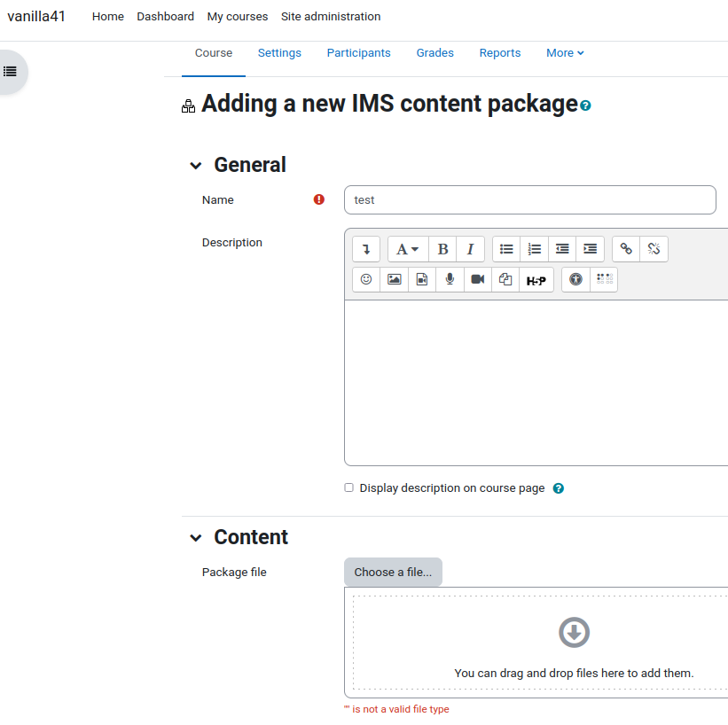Click help icon for Display description option

pos(559,488)
